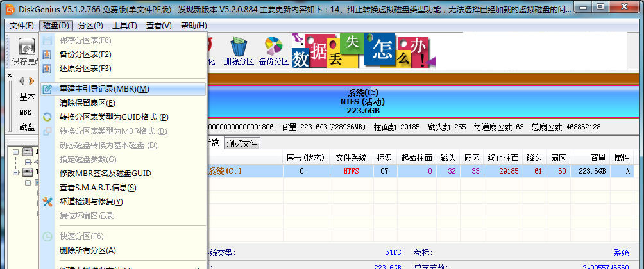The image size is (644, 269).
Task: Click the 系统(C:) NTFS partition bar graphic
Action: 423,102
